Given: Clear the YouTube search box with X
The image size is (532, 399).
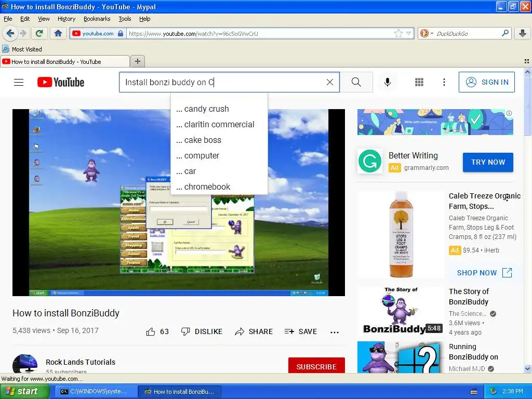Looking at the screenshot, I should tap(330, 82).
